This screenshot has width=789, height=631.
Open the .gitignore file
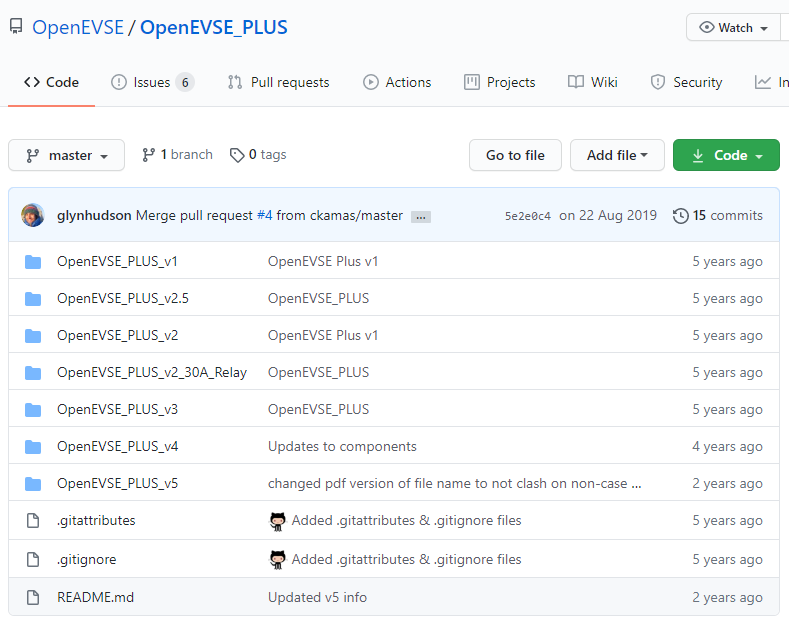pyautogui.click(x=87, y=560)
